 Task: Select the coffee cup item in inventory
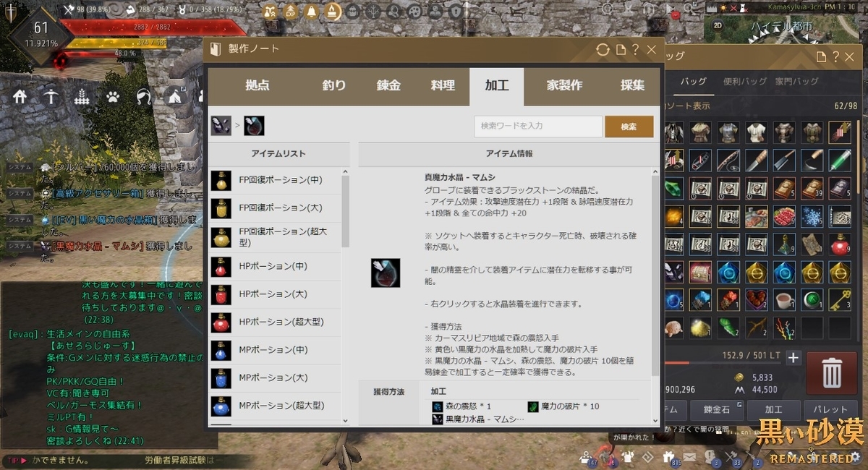point(784,299)
